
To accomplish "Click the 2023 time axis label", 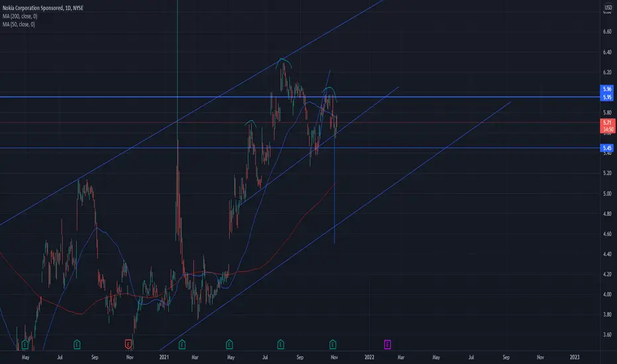I will pos(575,357).
